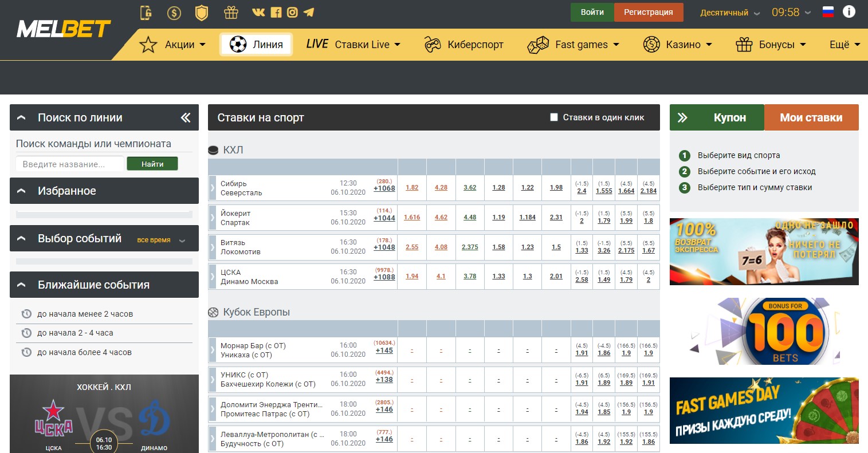Open the все время period dropdown

click(161, 240)
